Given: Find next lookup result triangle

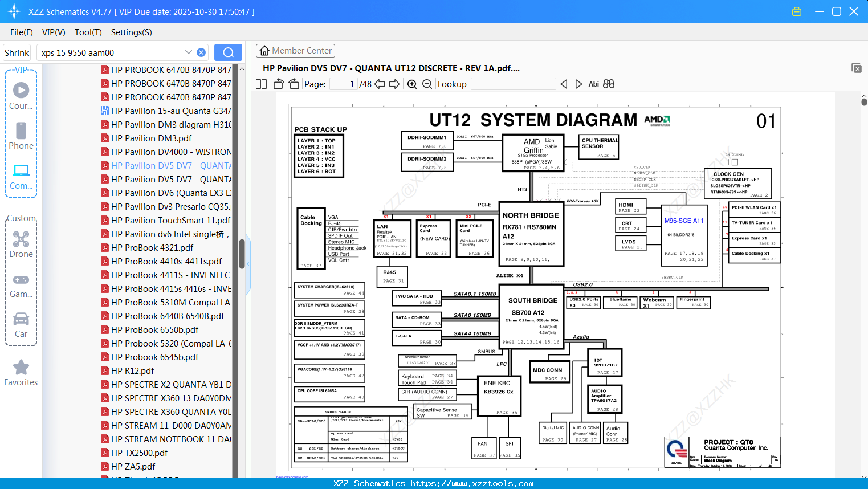Looking at the screenshot, I should tap(578, 84).
